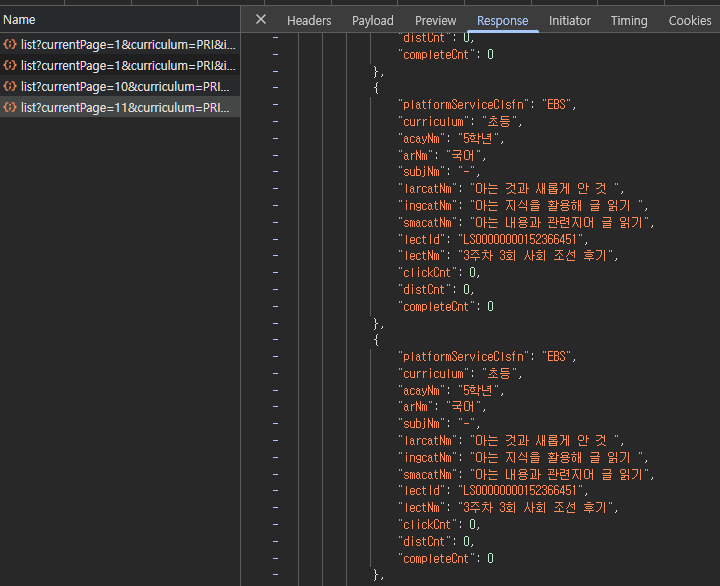This screenshot has height=586, width=720.
Task: Click the "platformServiceClsfn" key in the upper full object
Action: click(x=465, y=104)
